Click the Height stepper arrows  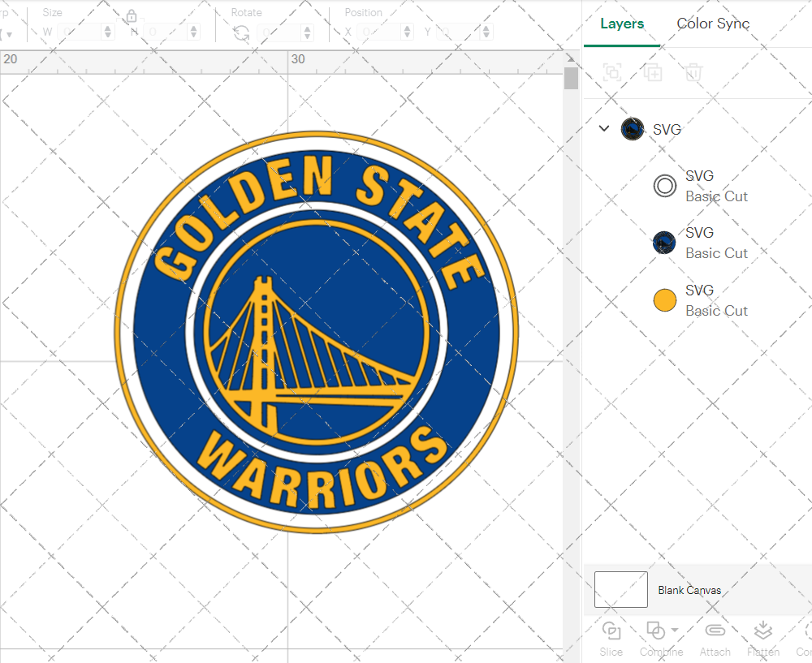point(194,32)
